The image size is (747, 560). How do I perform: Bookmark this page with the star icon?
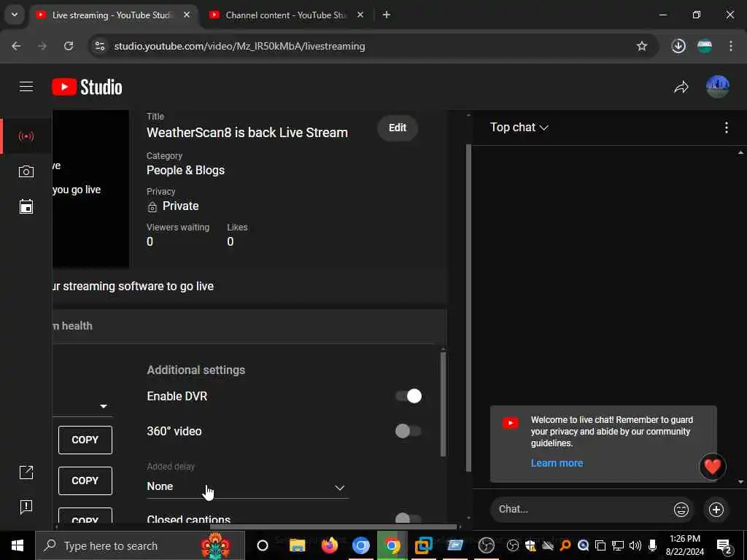(x=642, y=46)
